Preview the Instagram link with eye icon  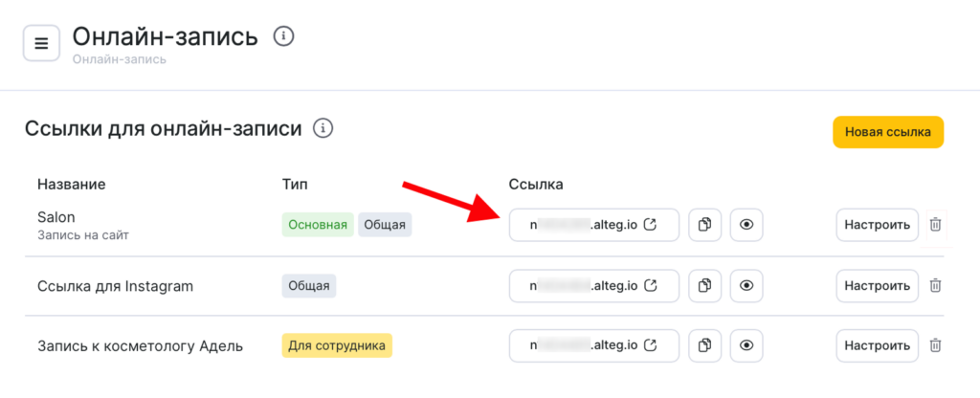[746, 285]
